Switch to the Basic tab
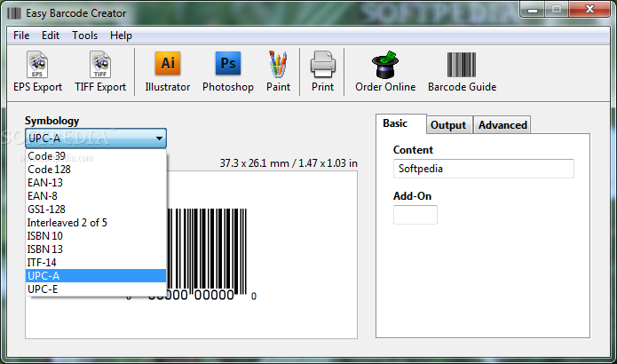This screenshot has height=364, width=617. [400, 123]
